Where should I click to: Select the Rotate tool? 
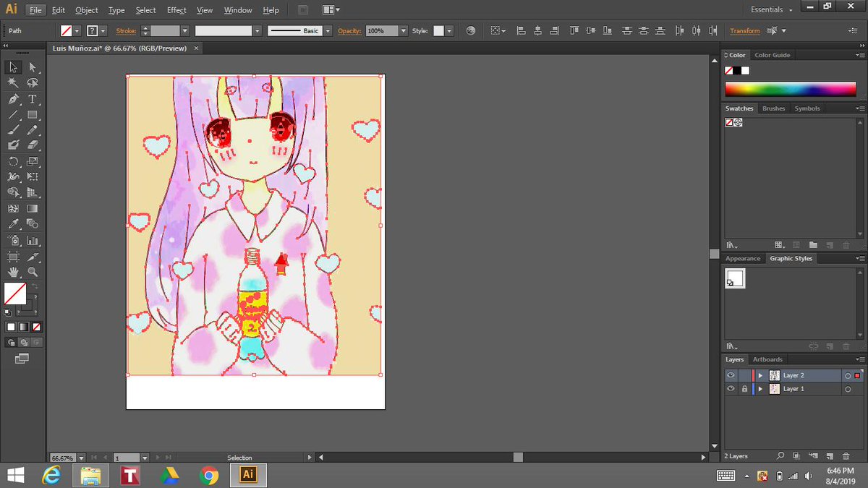[x=13, y=162]
